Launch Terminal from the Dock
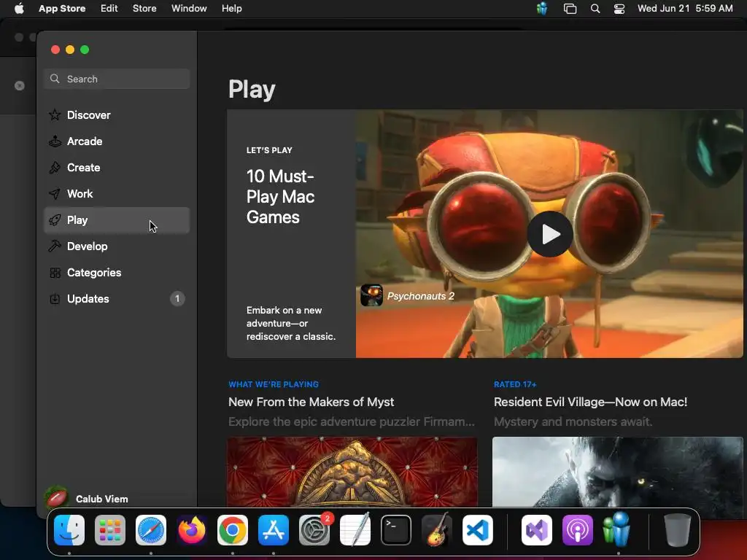The image size is (747, 560). click(x=396, y=530)
